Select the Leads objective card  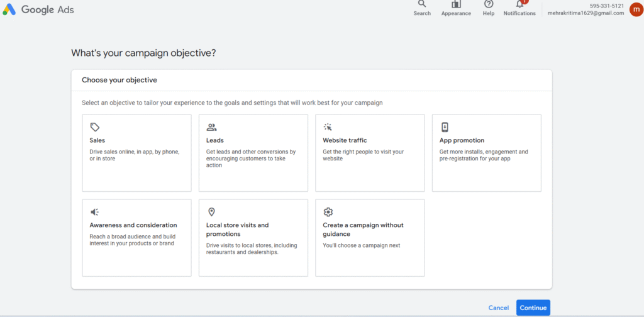(x=253, y=153)
